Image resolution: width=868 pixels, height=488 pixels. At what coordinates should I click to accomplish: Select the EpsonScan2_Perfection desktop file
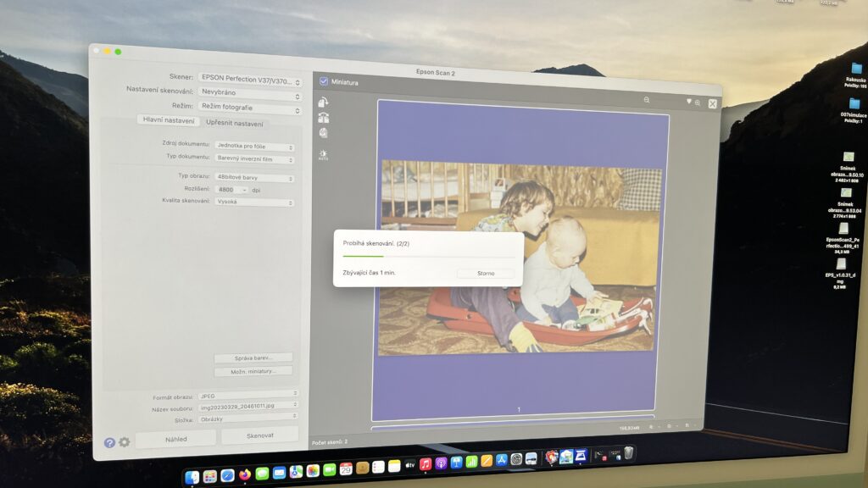point(843,238)
